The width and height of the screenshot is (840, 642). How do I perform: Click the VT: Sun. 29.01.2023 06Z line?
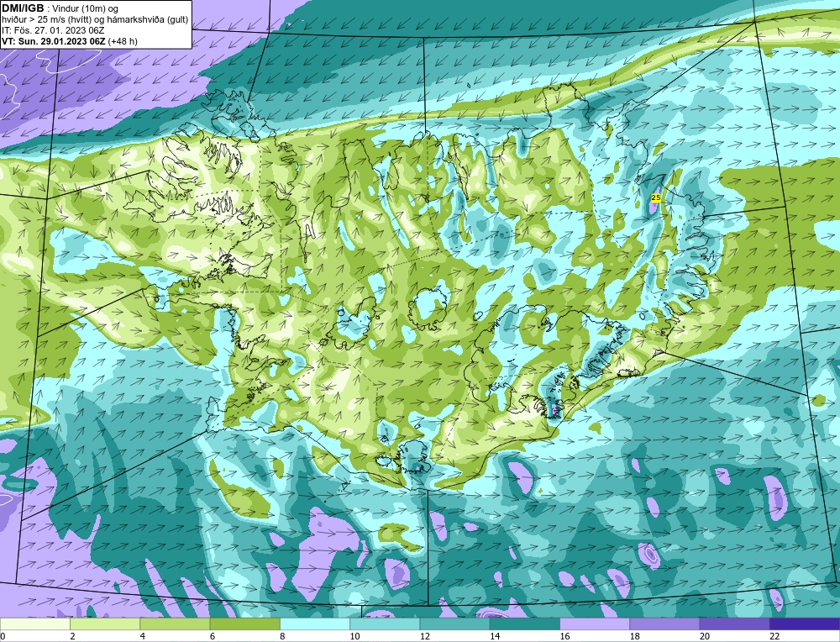54,41
